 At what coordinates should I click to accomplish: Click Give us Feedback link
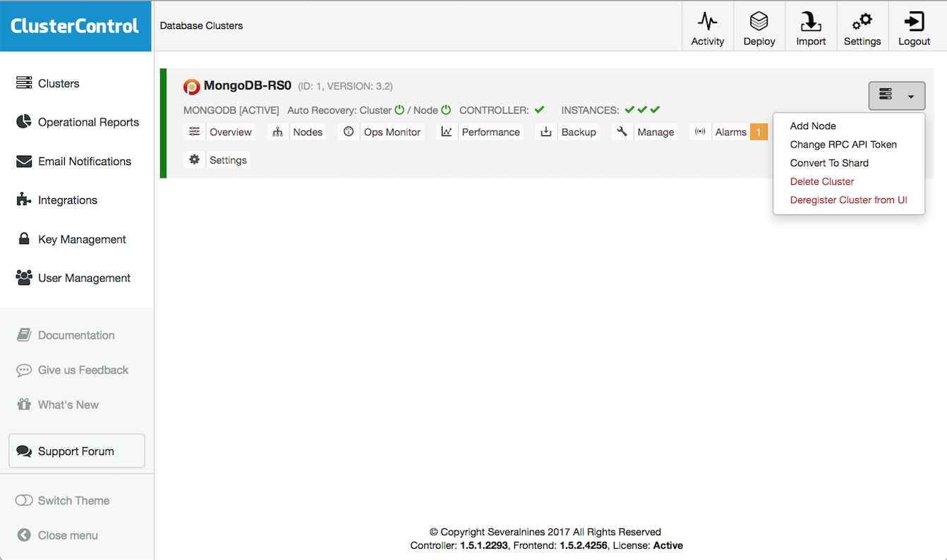coord(83,370)
